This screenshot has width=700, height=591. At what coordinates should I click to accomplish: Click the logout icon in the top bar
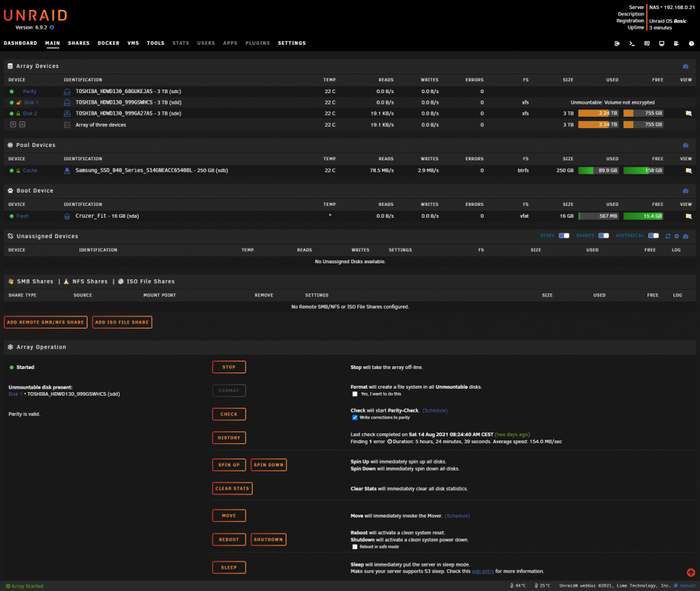[617, 43]
